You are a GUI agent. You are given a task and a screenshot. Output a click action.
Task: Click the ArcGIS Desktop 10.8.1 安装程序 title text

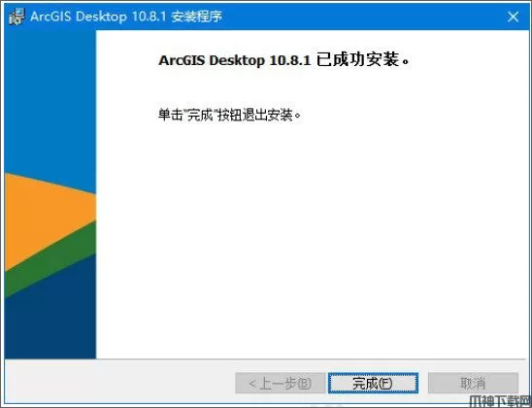point(126,17)
